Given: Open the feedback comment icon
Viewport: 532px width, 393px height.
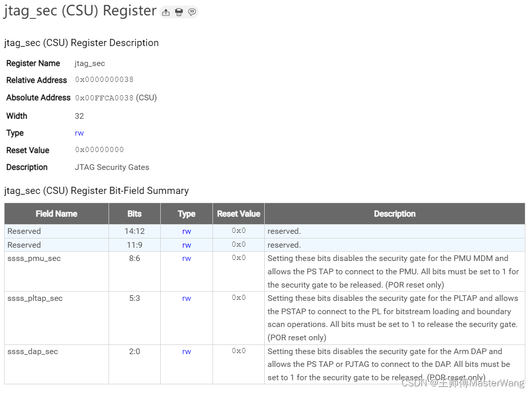Looking at the screenshot, I should (x=192, y=11).
